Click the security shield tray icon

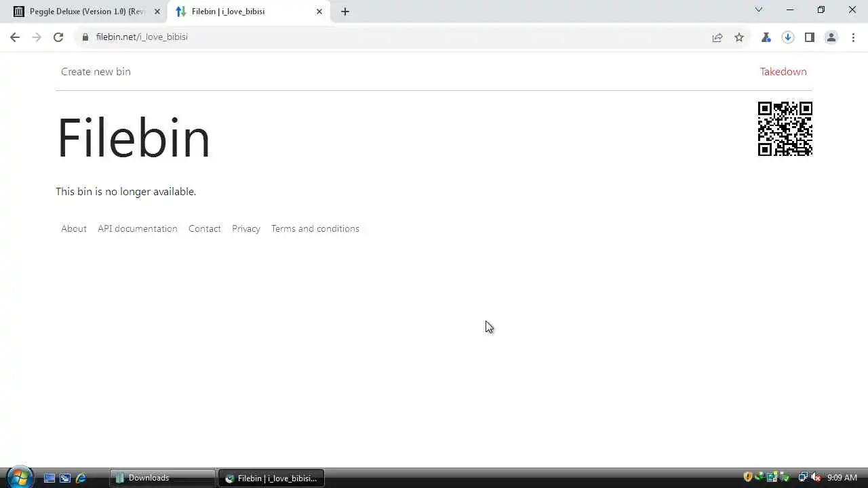(748, 477)
